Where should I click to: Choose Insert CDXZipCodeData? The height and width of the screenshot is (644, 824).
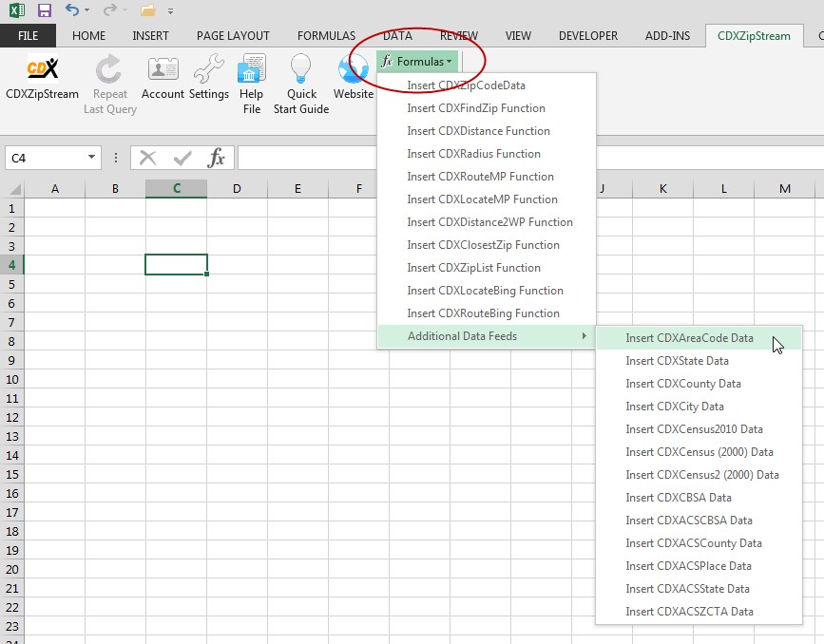click(x=487, y=85)
